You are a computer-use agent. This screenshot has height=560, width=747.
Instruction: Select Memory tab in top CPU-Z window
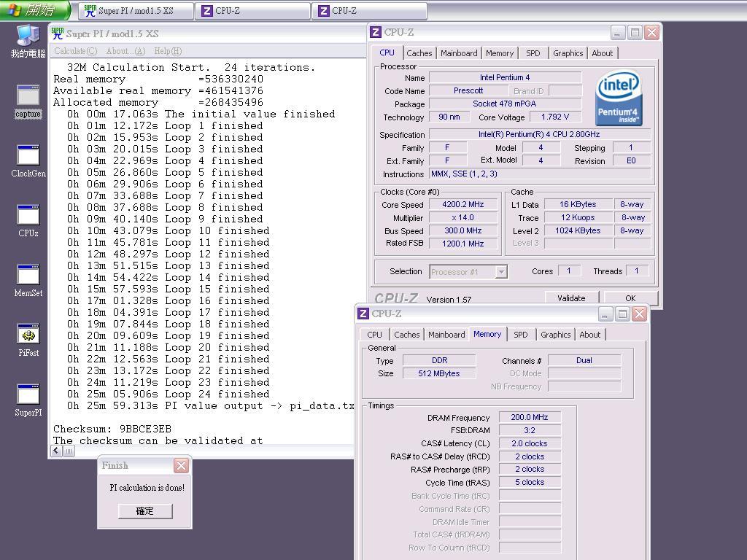tap(500, 53)
